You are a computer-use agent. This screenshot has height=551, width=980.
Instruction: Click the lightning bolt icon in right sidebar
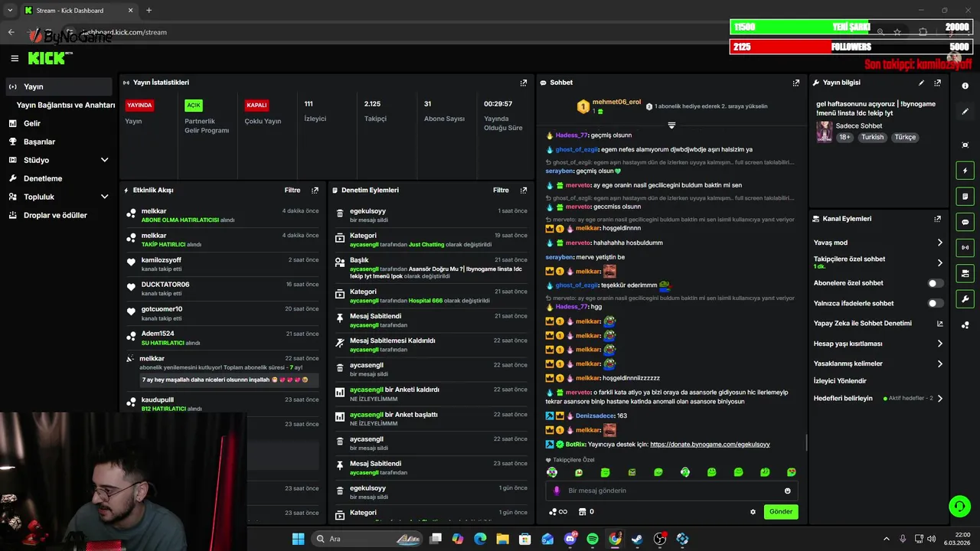tap(965, 171)
